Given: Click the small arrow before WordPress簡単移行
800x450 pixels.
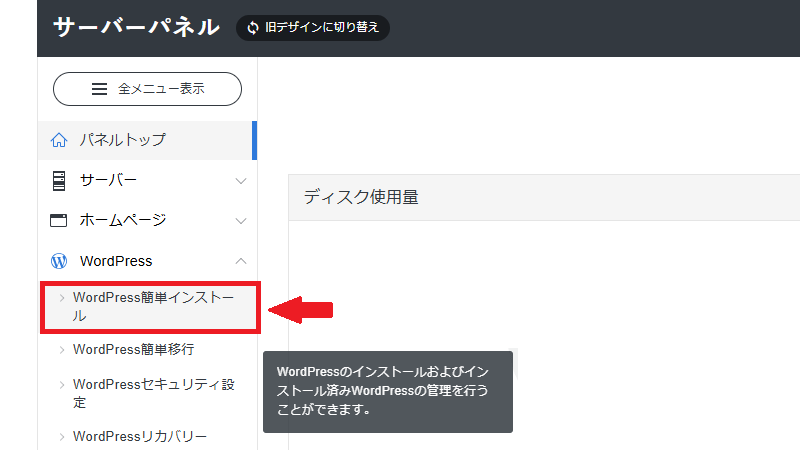Looking at the screenshot, I should 62,350.
